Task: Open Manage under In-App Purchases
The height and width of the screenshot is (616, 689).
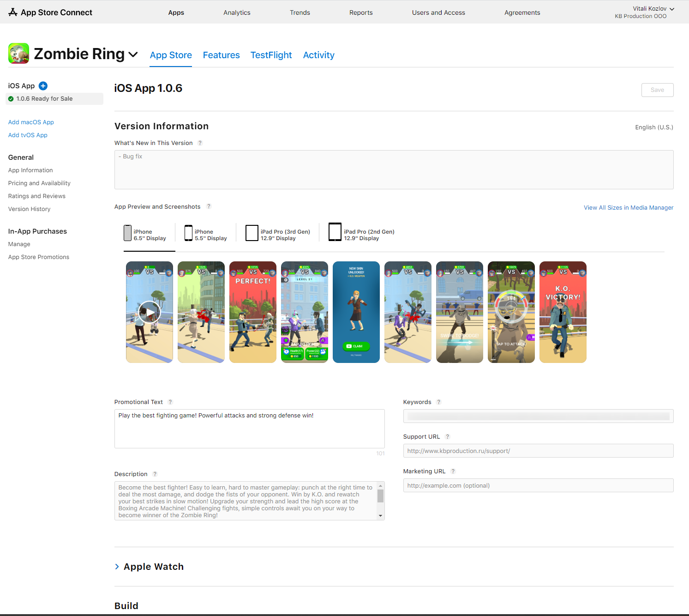Action: tap(19, 244)
